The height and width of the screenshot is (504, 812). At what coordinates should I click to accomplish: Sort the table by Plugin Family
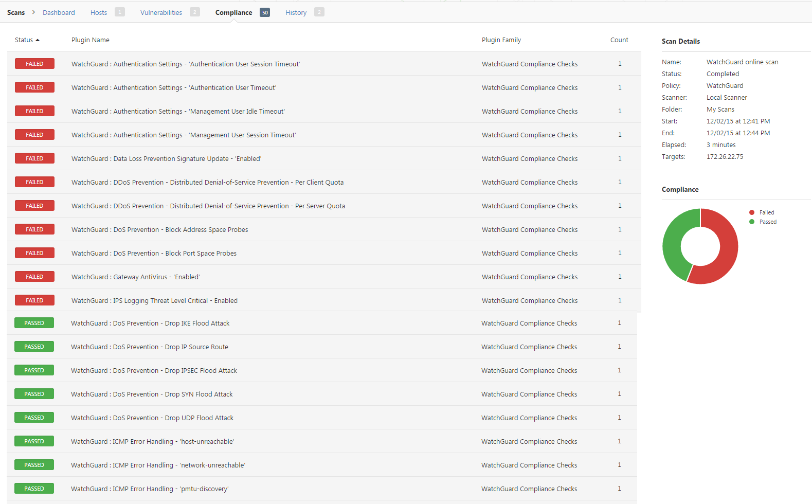501,40
